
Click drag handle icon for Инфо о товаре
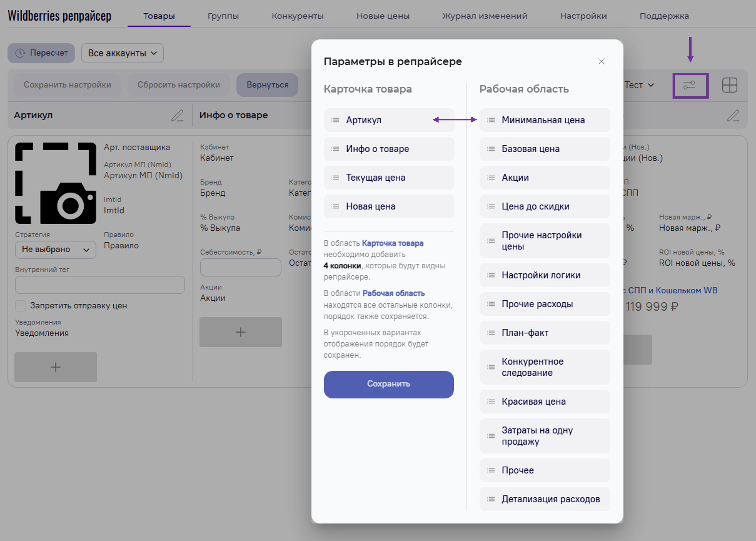335,149
